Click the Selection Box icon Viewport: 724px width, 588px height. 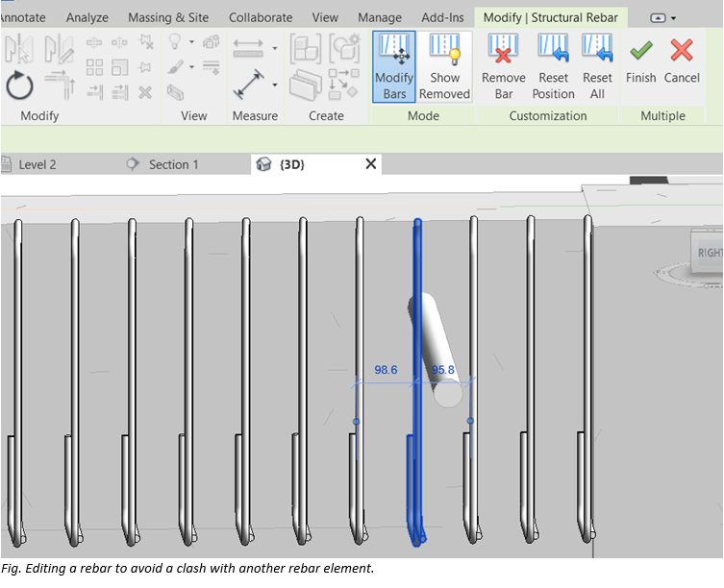pos(175,92)
